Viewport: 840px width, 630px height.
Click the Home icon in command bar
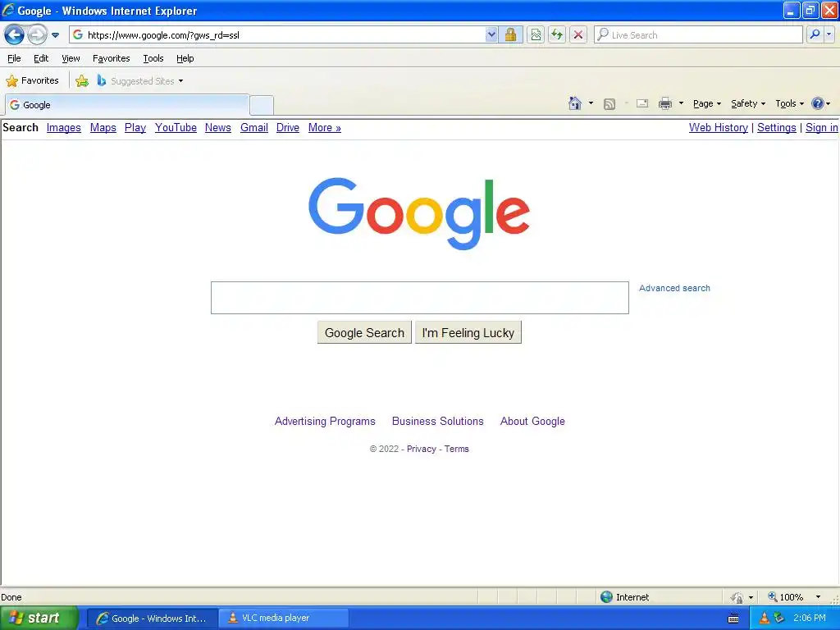(575, 103)
